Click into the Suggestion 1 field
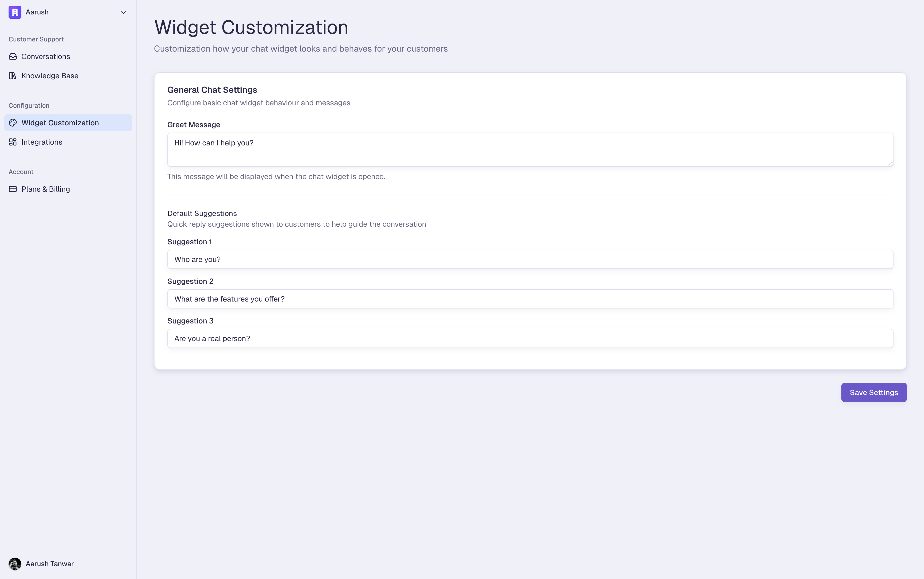 530,259
